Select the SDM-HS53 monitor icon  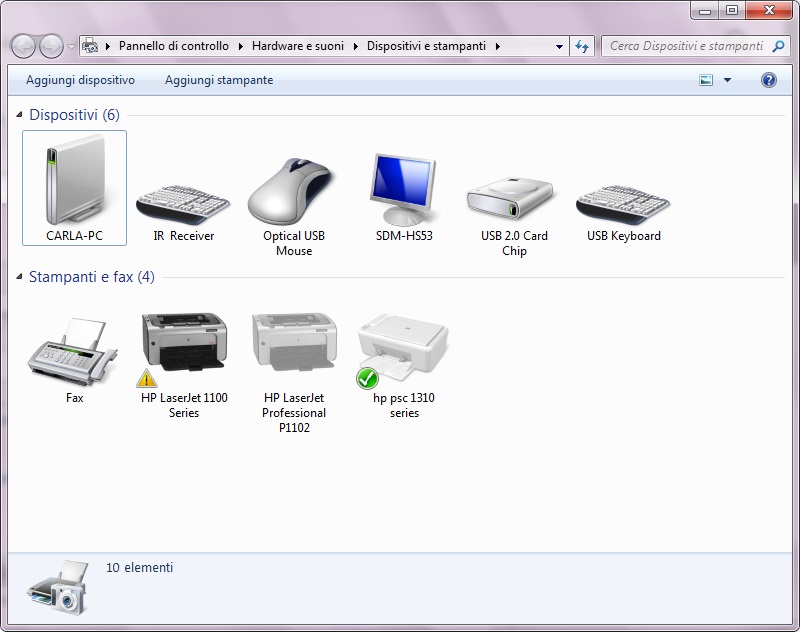(403, 189)
